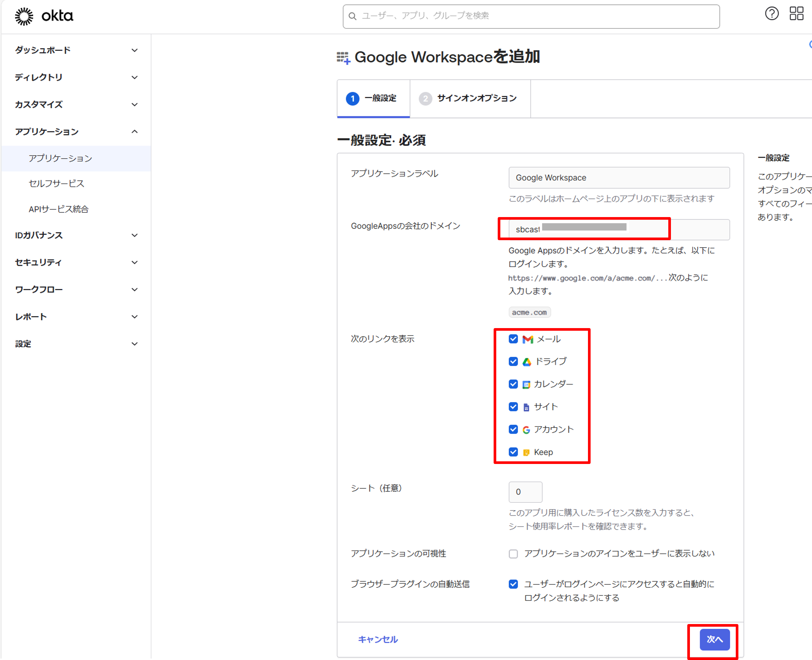Image resolution: width=812 pixels, height=660 pixels.
Task: Click step 1 number badge
Action: pyautogui.click(x=352, y=99)
